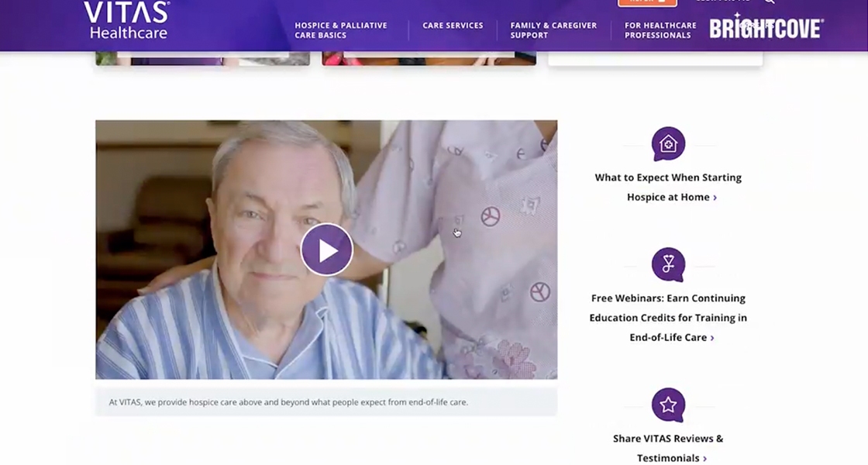Click the arrow after Hospice at Home

[715, 198]
